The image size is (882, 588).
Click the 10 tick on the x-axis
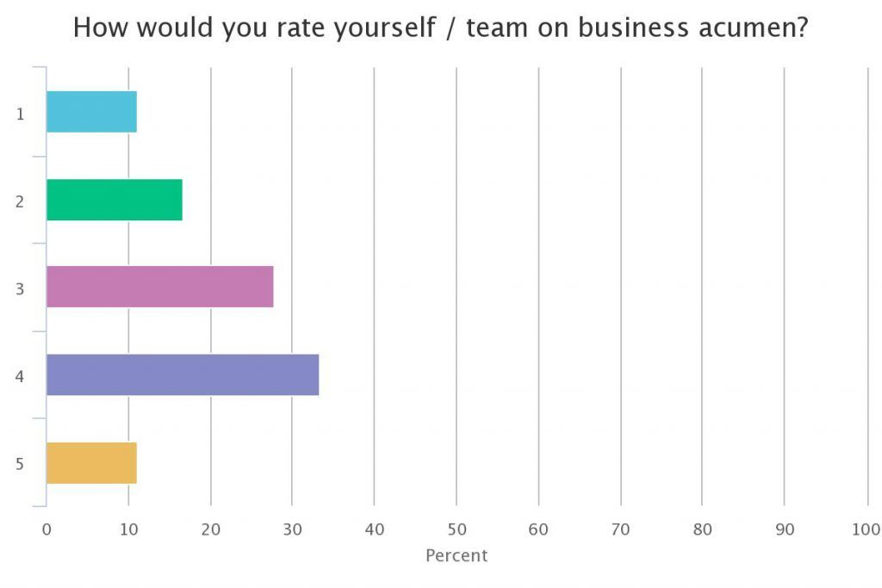[x=128, y=529]
